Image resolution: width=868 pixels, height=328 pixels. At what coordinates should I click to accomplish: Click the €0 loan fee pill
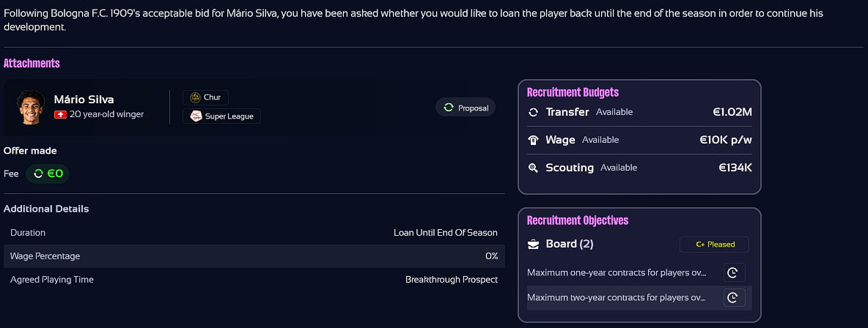(48, 174)
